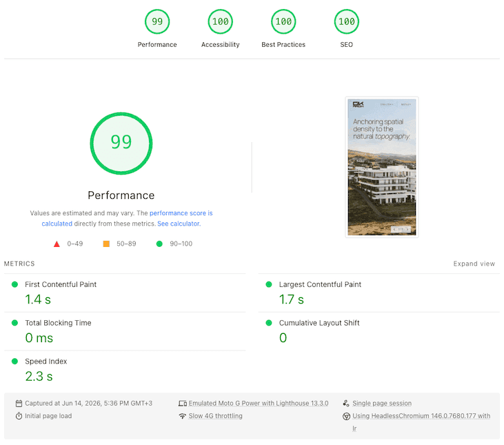Viewport: 504px width, 445px height.
Task: Click the stopwatch icon beside Initial page load
Action: pos(19,416)
